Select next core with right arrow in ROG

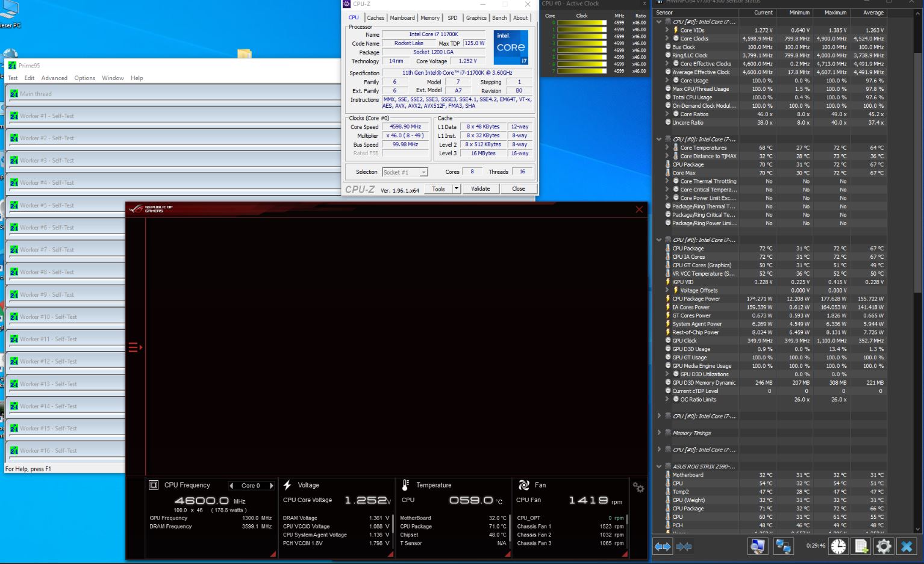[271, 486]
